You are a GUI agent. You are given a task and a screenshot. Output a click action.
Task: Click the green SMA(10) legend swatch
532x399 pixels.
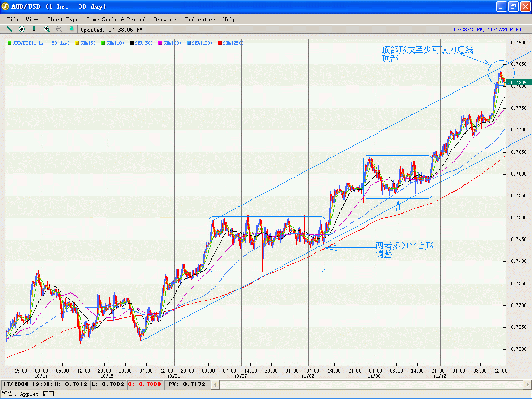pos(103,43)
